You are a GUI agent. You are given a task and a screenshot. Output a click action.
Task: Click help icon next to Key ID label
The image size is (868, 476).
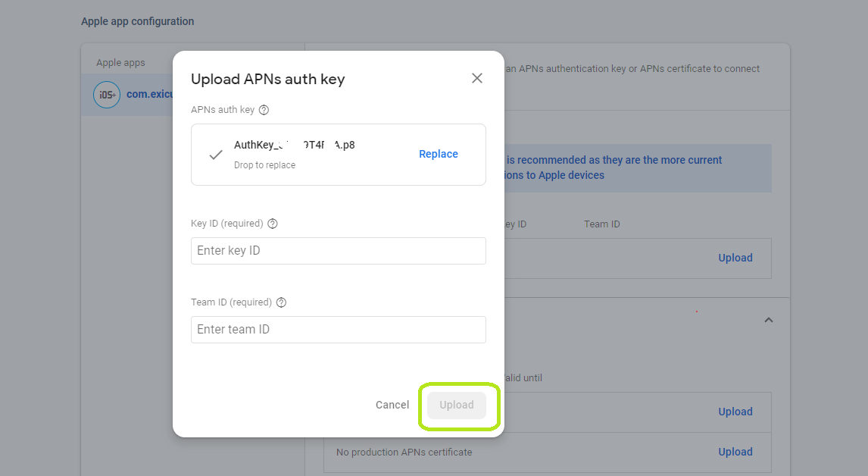[273, 224]
